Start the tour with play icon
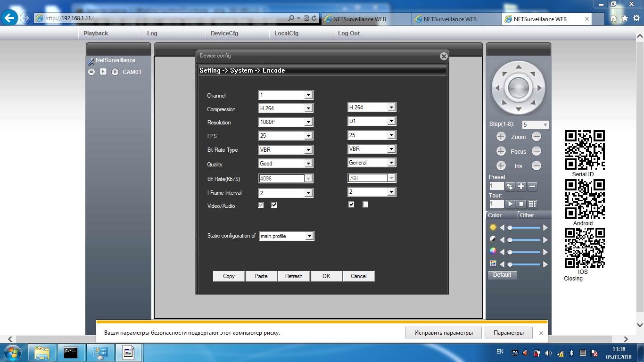 510,204
